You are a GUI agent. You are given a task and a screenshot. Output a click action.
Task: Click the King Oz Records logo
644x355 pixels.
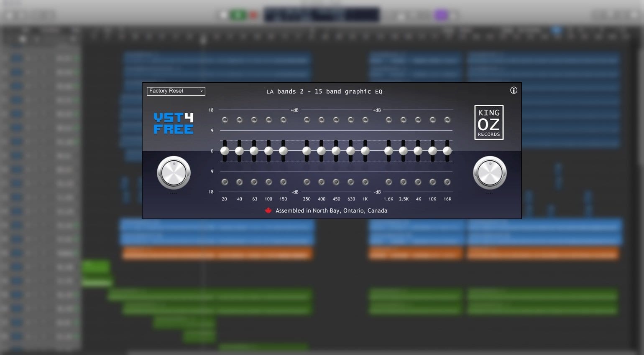click(489, 122)
